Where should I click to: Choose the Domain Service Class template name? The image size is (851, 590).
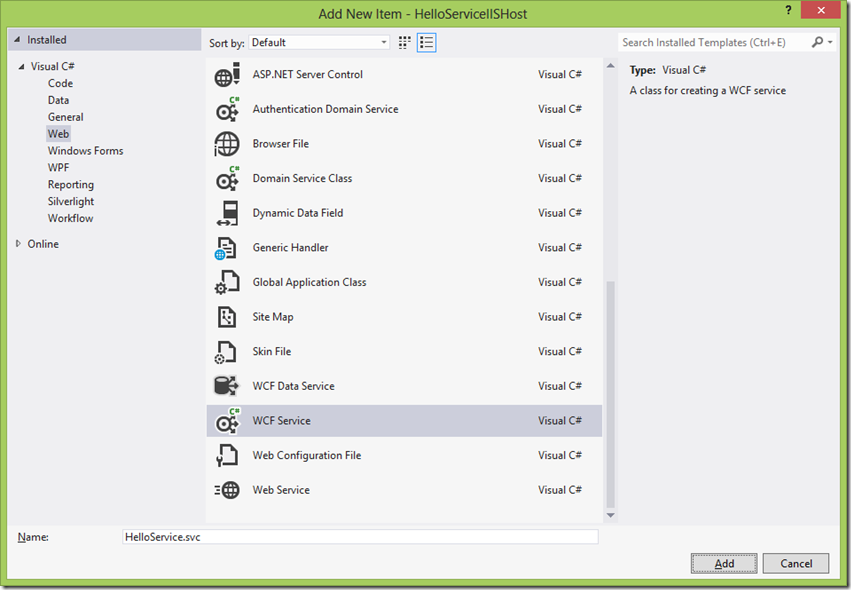[x=302, y=178]
